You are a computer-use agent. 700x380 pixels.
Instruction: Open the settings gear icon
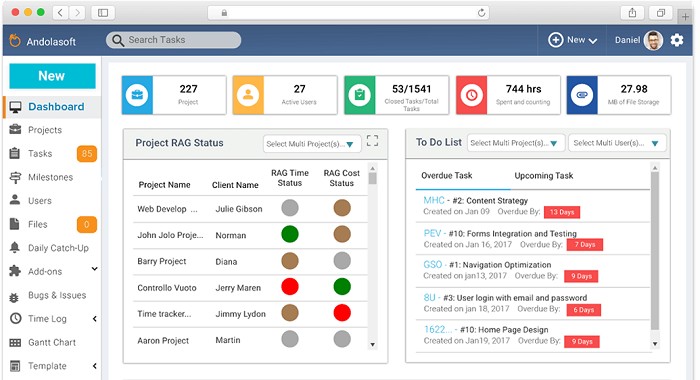[x=677, y=40]
